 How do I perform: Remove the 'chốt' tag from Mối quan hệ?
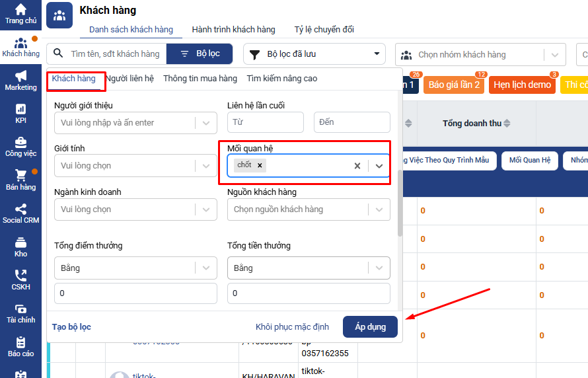260,165
